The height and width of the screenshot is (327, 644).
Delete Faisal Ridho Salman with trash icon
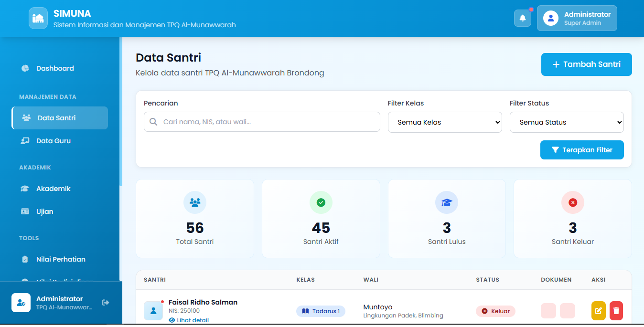616,311
